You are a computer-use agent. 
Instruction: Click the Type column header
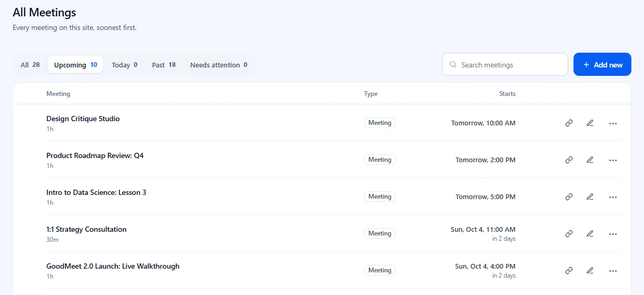point(371,94)
